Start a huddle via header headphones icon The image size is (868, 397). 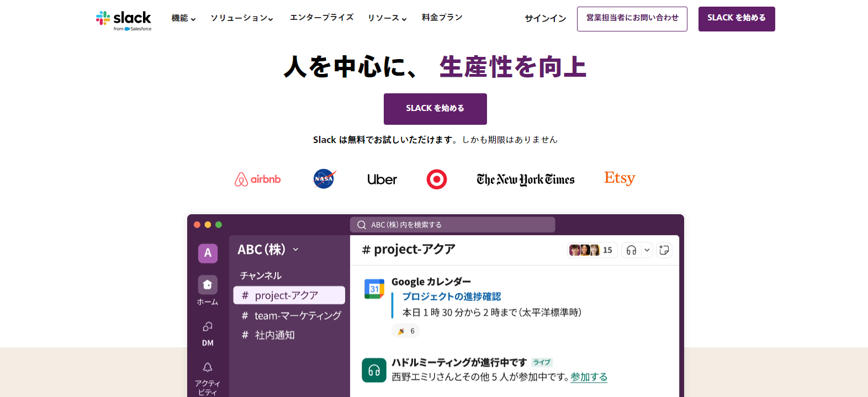(631, 250)
